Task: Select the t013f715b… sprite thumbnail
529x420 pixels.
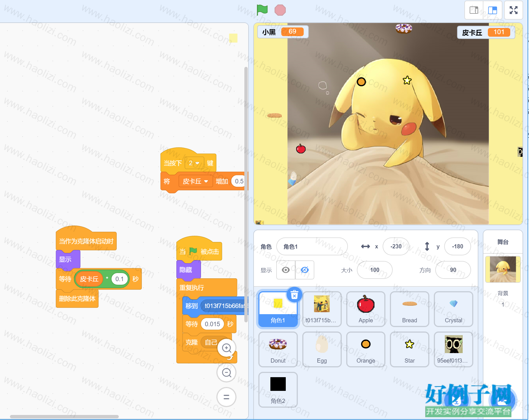Action: [322, 309]
